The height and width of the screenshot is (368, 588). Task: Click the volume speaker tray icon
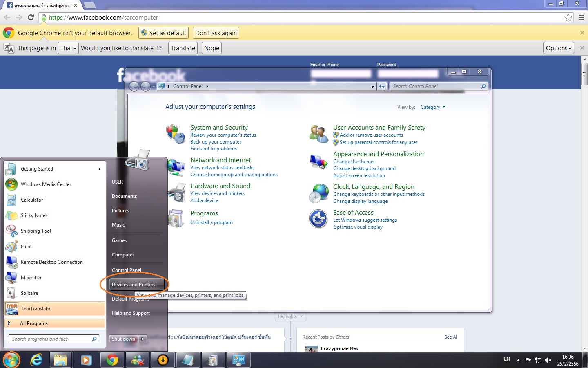[548, 360]
